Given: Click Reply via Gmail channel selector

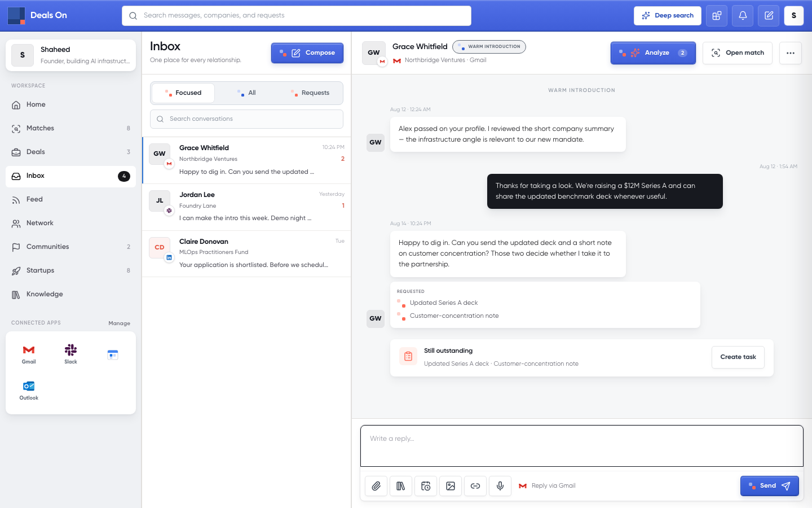Looking at the screenshot, I should [x=547, y=486].
